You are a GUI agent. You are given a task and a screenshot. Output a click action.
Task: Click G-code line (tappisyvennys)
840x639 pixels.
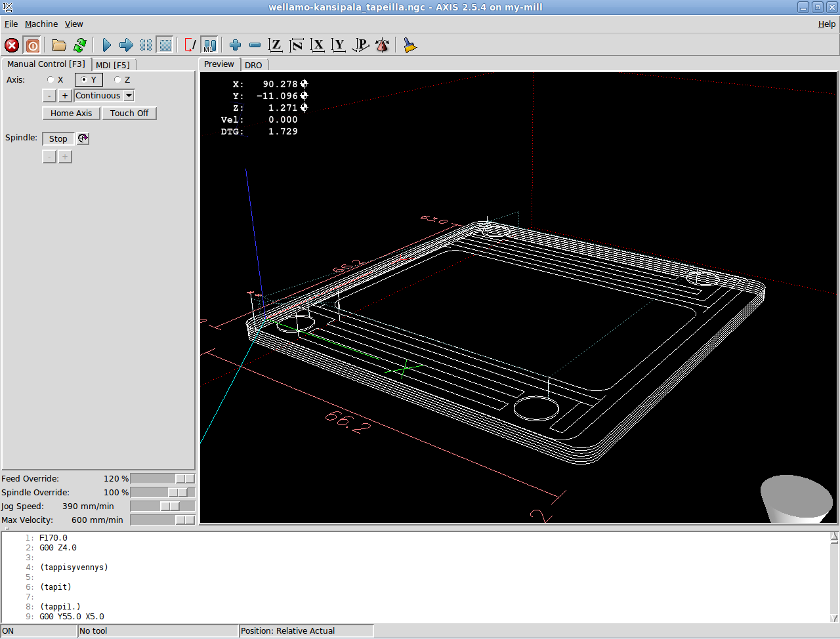(73, 567)
